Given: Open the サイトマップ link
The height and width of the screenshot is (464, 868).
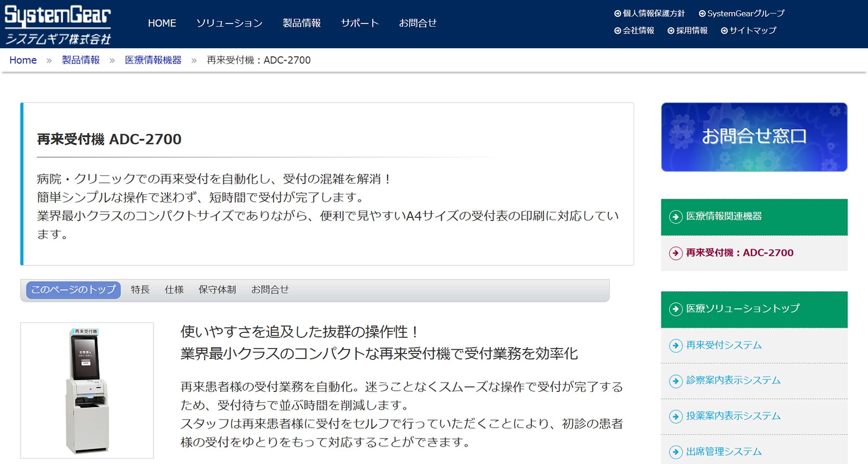Looking at the screenshot, I should 753,31.
